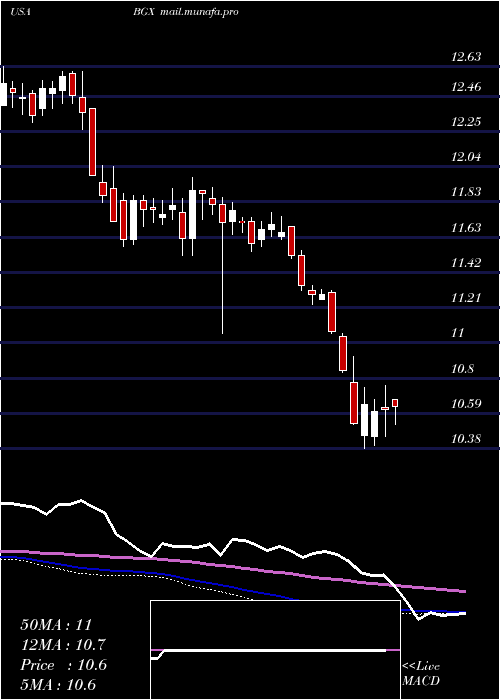Click the 11.83 price axis label

(x=466, y=192)
